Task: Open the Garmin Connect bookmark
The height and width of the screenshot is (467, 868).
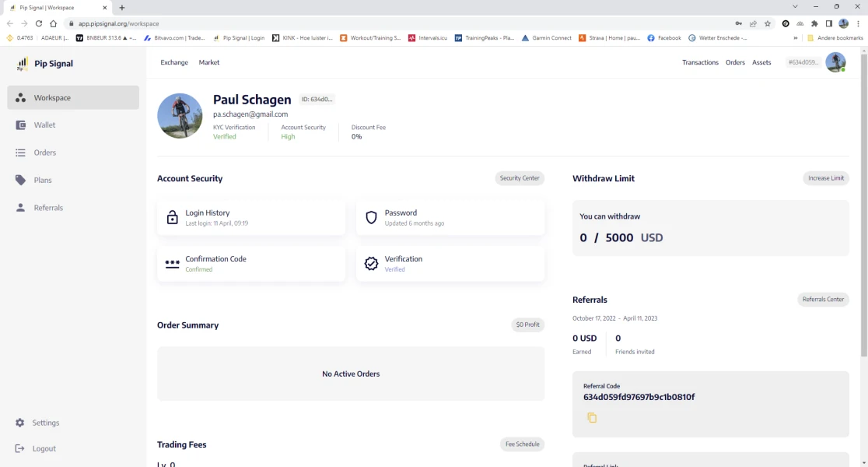Action: (x=546, y=38)
